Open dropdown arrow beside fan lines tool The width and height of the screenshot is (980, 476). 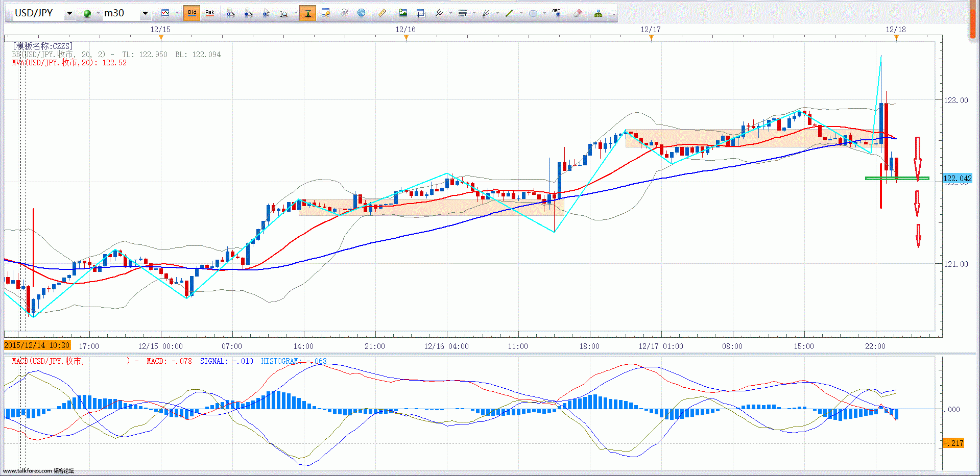point(497,13)
